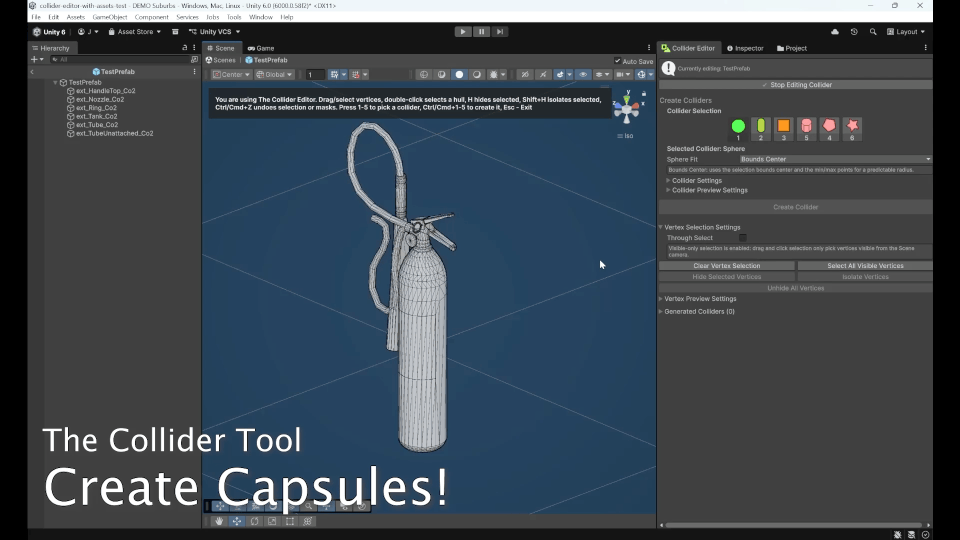Open the cloud services icon
960x540 pixels.
pos(834,32)
